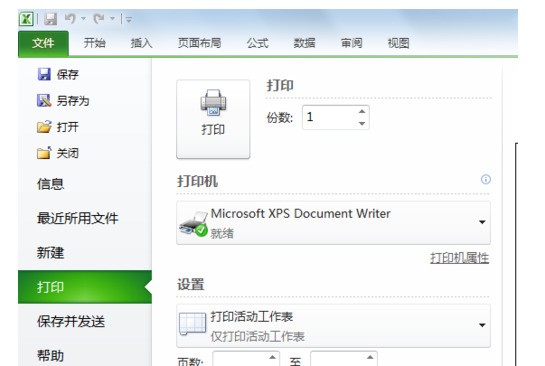Increase the copies count with up arrow
Viewport: 545px width, 366px height.
click(362, 112)
